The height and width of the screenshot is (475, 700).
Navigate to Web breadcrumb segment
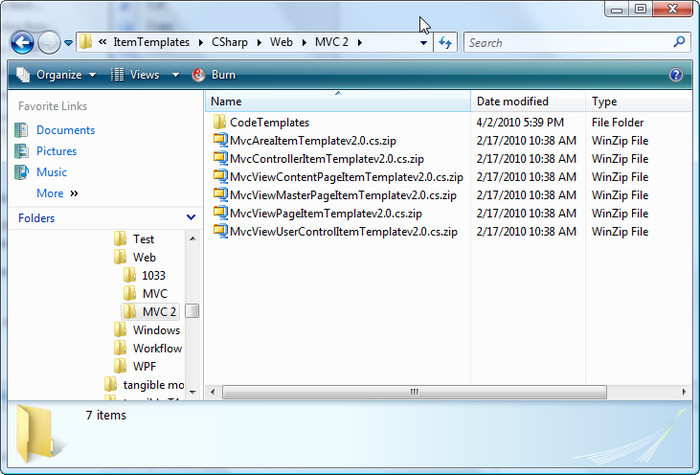pyautogui.click(x=281, y=42)
